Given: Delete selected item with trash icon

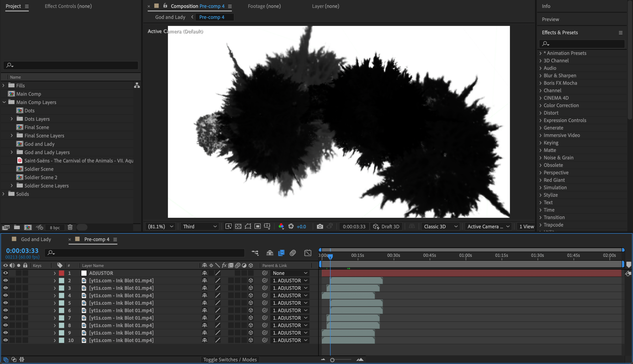Looking at the screenshot, I should [x=70, y=227].
